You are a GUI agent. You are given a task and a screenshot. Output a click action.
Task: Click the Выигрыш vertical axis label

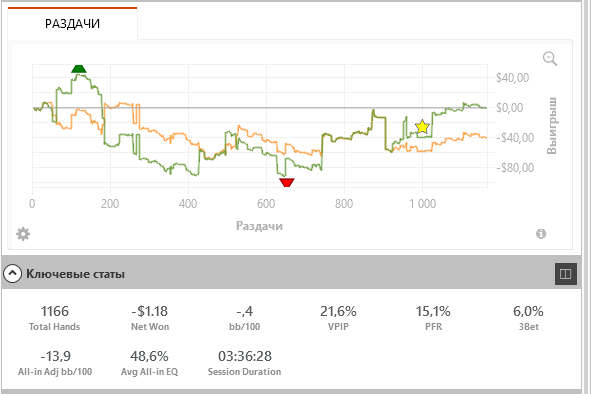[551, 126]
